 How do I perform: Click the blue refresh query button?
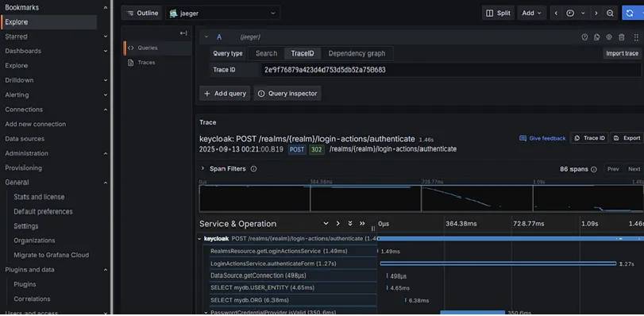(630, 13)
